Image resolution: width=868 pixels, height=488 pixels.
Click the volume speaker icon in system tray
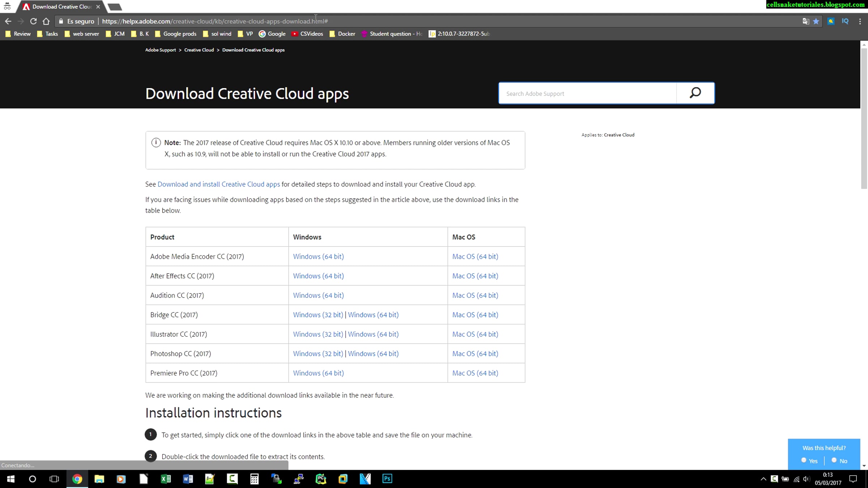coord(806,479)
